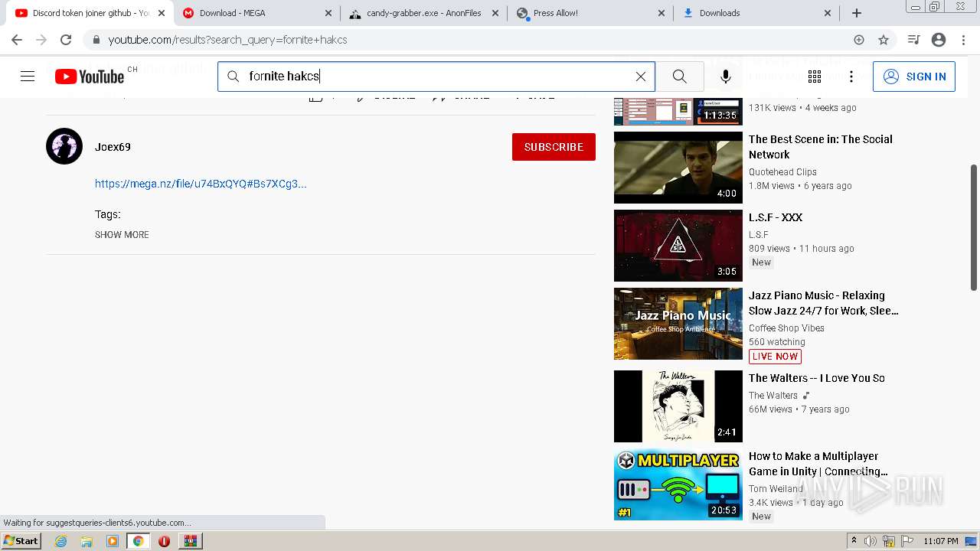Screen dimensions: 980x551
Task: Click the address bar URL
Action: pyautogui.click(x=227, y=40)
